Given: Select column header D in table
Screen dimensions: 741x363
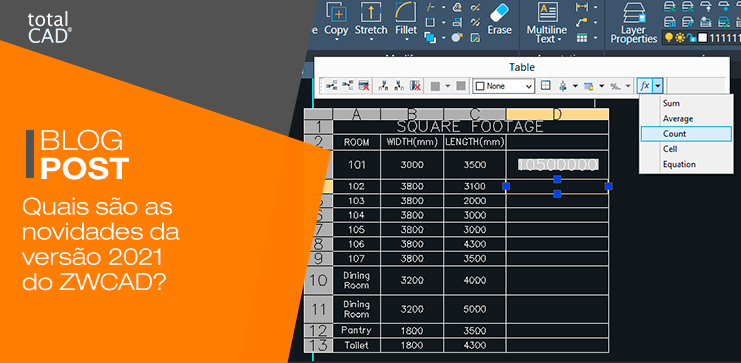Looking at the screenshot, I should (557, 114).
